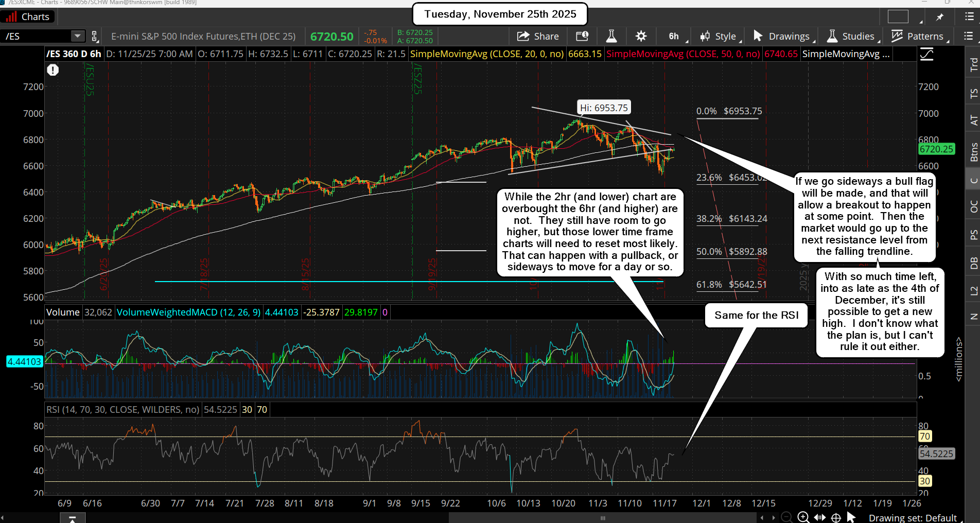Open the symbol info card icon
This screenshot has height=523, width=980.
point(582,36)
